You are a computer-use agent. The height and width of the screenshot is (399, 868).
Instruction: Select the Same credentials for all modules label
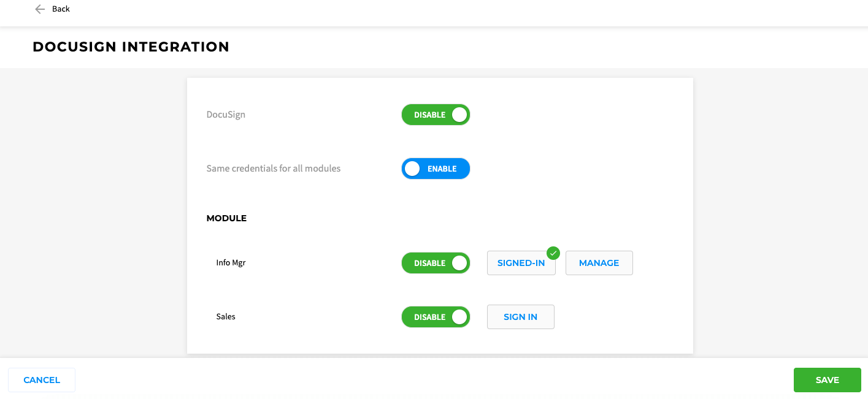(274, 169)
